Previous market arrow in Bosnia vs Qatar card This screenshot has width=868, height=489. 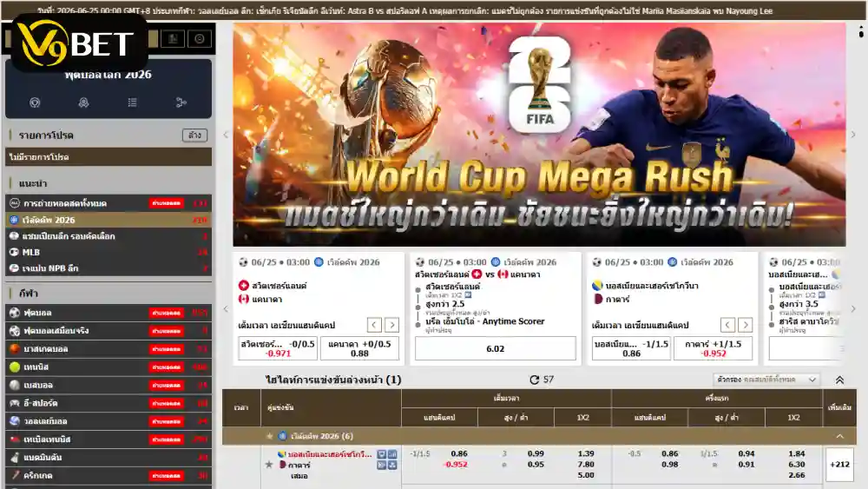tap(728, 325)
